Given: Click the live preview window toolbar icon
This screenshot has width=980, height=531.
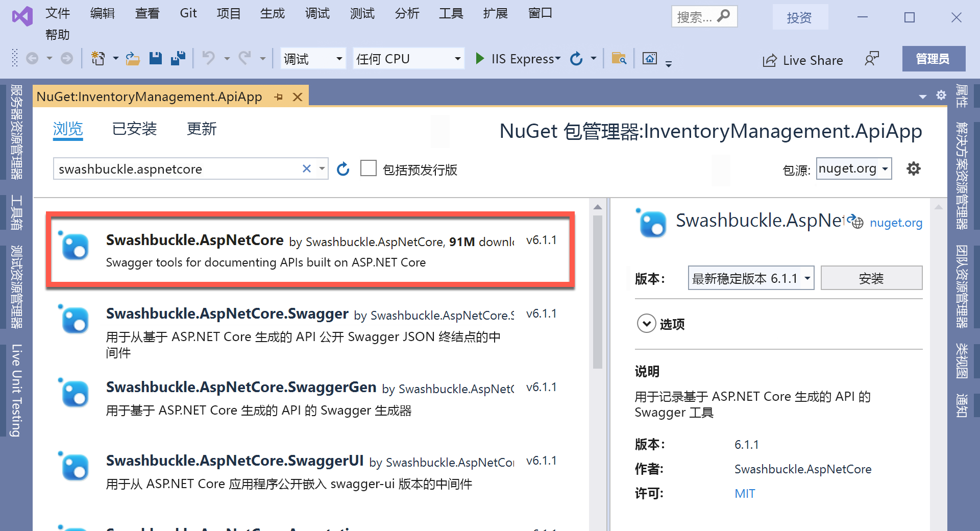Looking at the screenshot, I should [650, 58].
